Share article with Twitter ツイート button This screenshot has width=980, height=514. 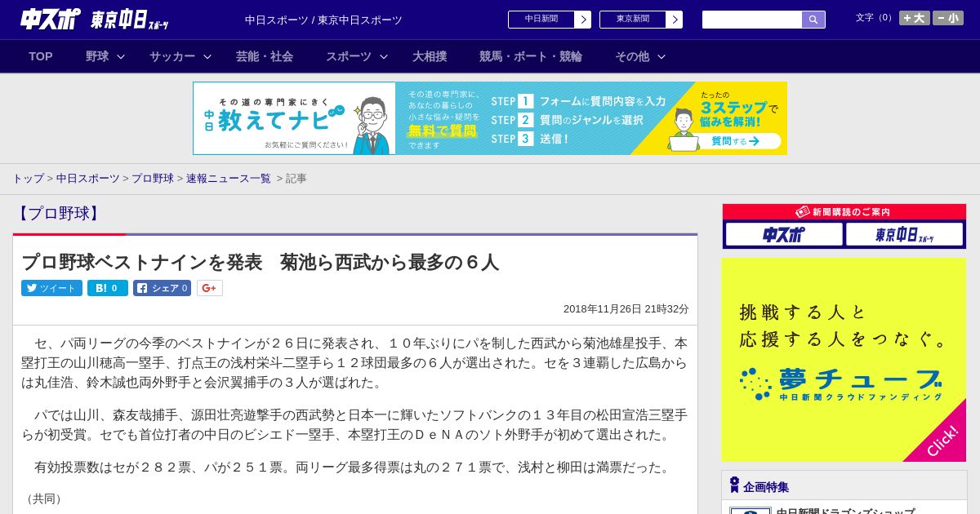pyautogui.click(x=51, y=288)
